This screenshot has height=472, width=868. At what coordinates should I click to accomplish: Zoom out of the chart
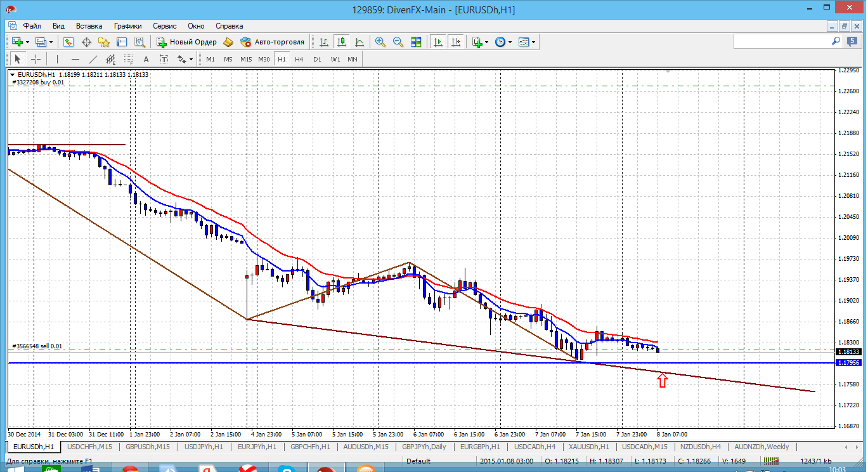tap(398, 42)
